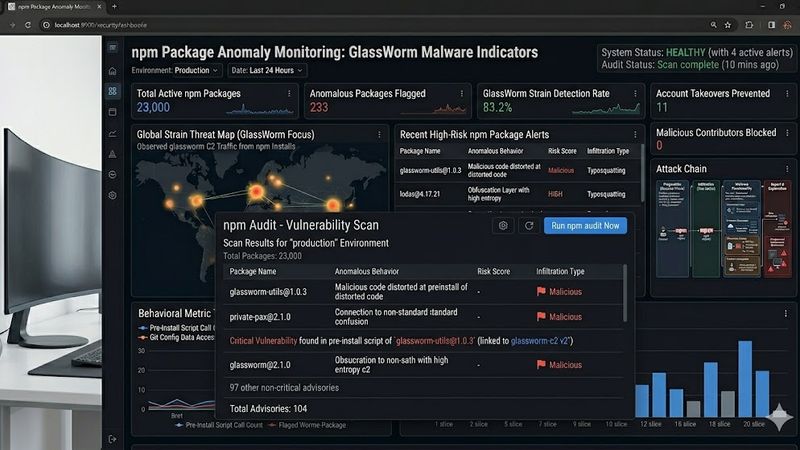Click the zoom magnifier in address bar
Image resolution: width=800 pixels, height=450 pixels.
click(713, 24)
